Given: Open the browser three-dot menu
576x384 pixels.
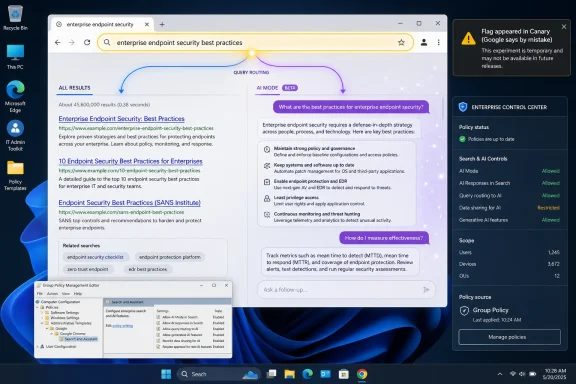Looking at the screenshot, I should tap(438, 42).
